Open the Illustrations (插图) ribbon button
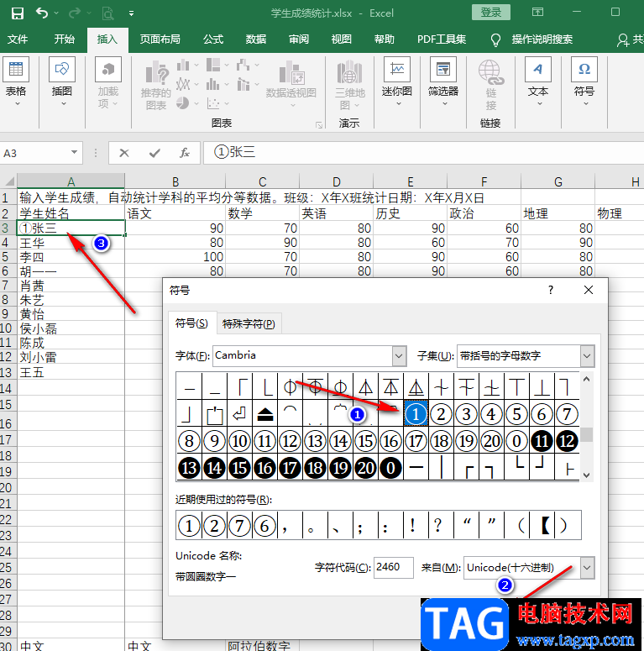Screen dimensions: 644x651 [62, 81]
